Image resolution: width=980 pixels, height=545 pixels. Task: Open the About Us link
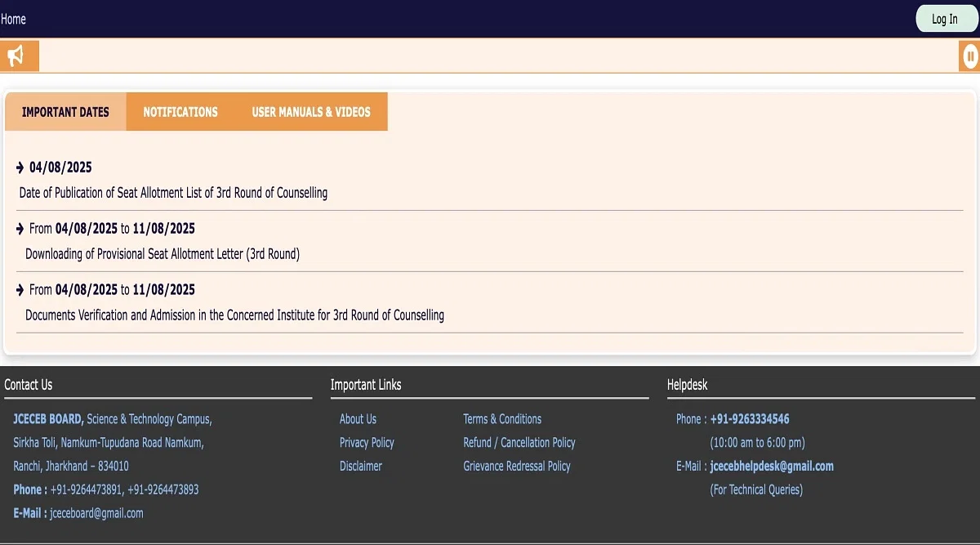[358, 419]
